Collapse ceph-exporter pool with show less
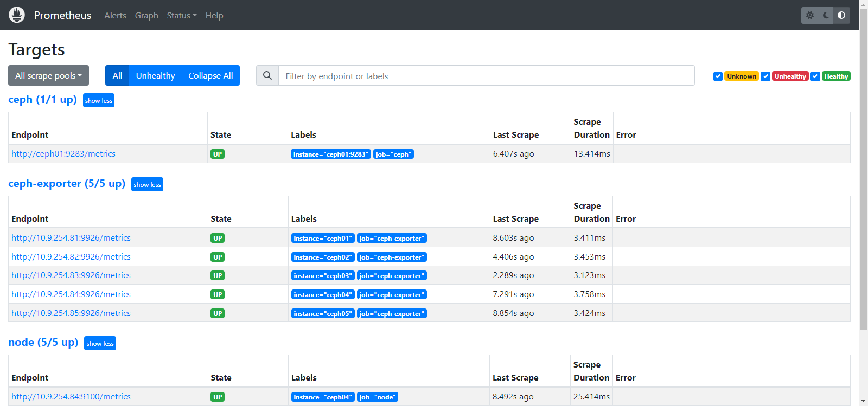This screenshot has width=868, height=406. pos(147,184)
